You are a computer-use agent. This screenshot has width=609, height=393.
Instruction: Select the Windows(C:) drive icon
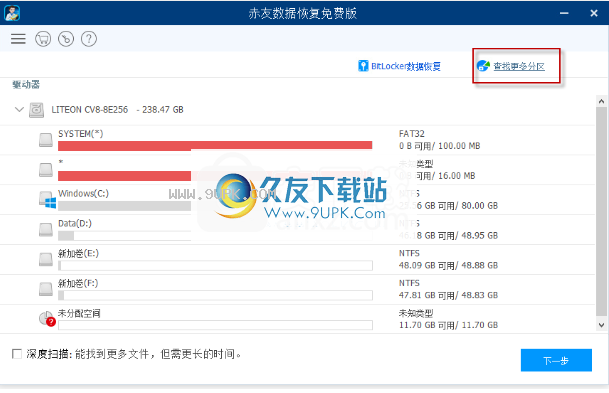coord(47,200)
